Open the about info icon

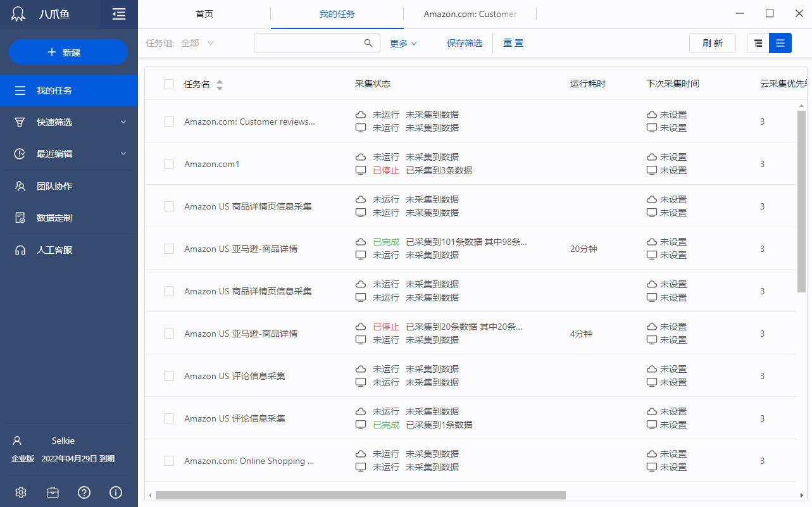tap(116, 492)
